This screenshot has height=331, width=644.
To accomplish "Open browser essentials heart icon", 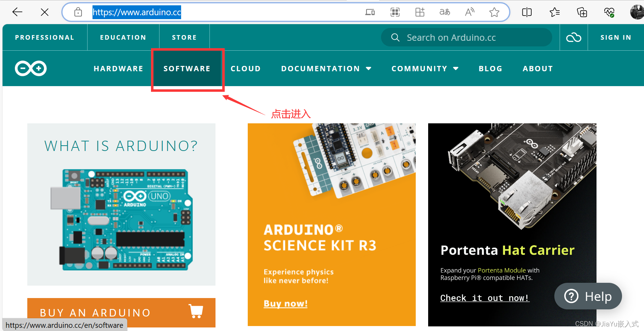I will click(609, 12).
